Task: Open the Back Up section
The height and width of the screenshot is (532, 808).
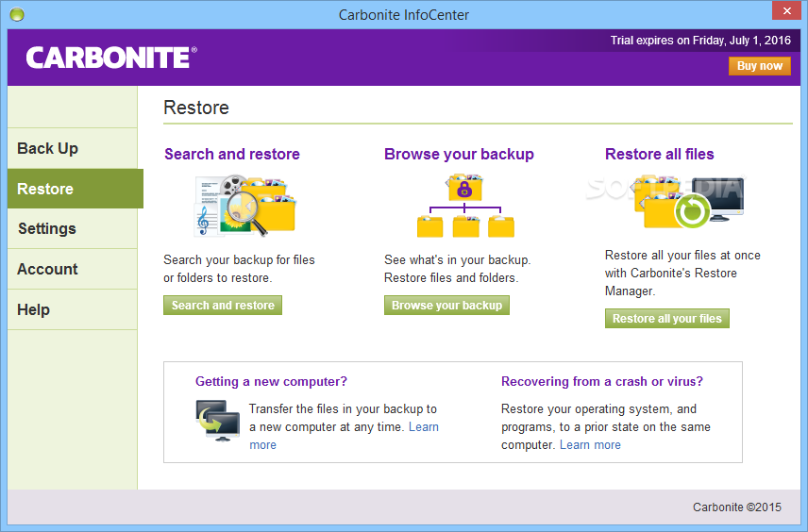Action: pos(73,148)
